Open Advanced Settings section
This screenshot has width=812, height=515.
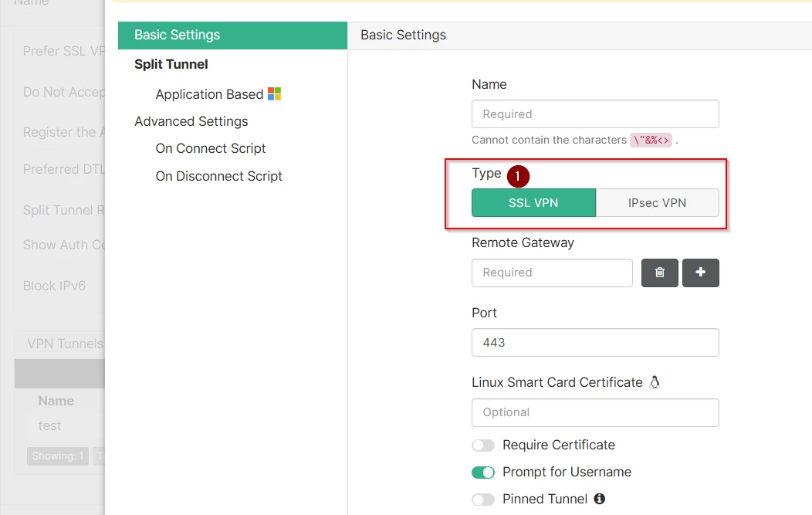click(191, 121)
